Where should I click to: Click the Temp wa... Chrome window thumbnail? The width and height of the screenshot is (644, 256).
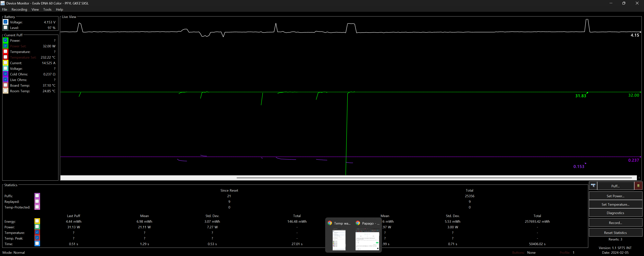click(339, 240)
